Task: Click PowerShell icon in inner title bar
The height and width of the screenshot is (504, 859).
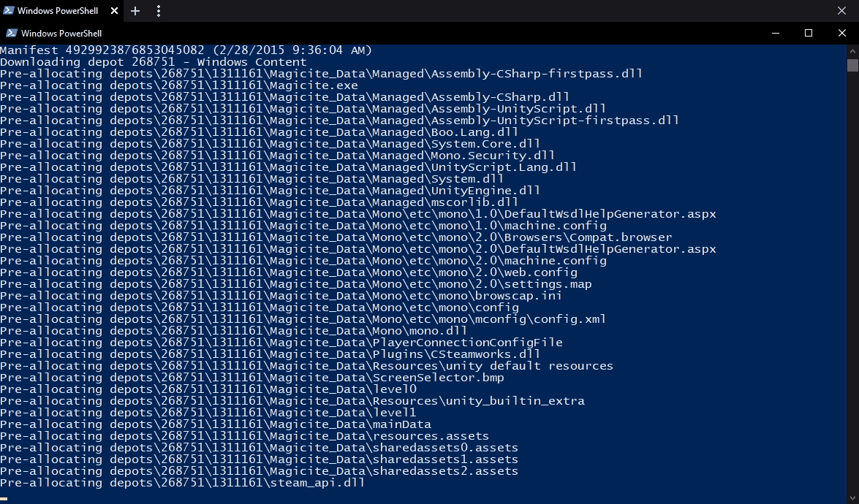Action: [x=12, y=33]
